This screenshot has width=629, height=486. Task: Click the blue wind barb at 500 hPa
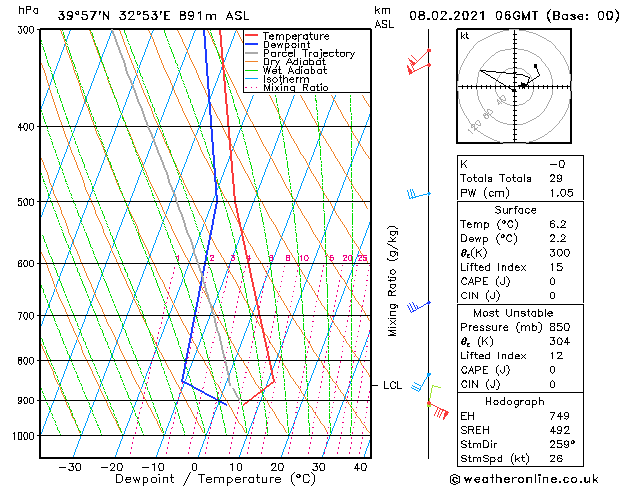419,194
